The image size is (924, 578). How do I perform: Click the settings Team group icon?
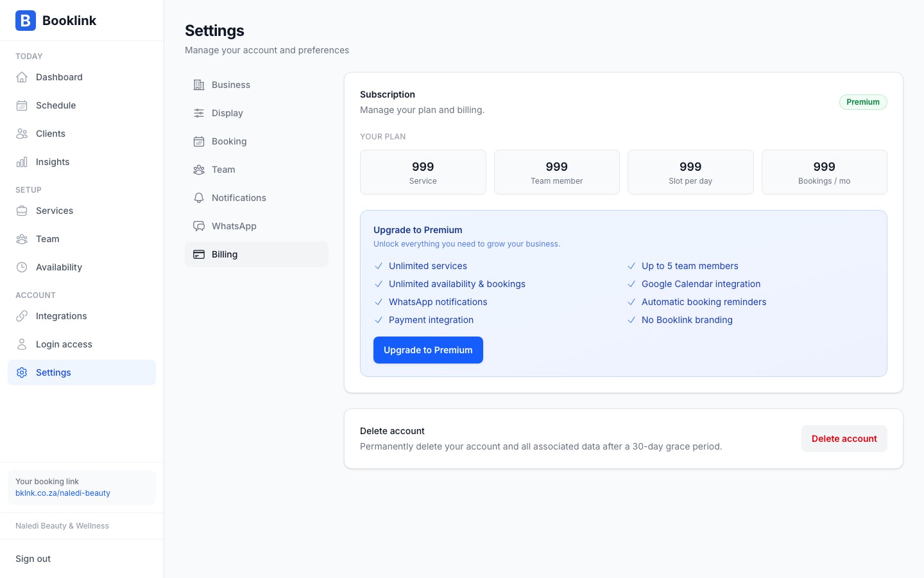coord(199,170)
